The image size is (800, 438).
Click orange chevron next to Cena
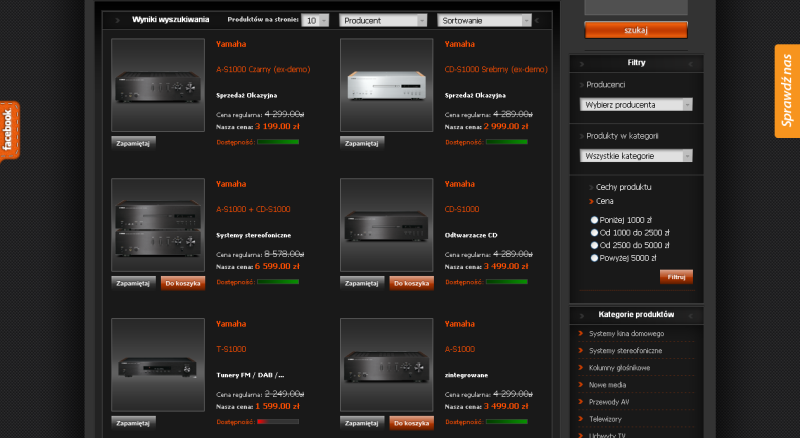coord(591,201)
